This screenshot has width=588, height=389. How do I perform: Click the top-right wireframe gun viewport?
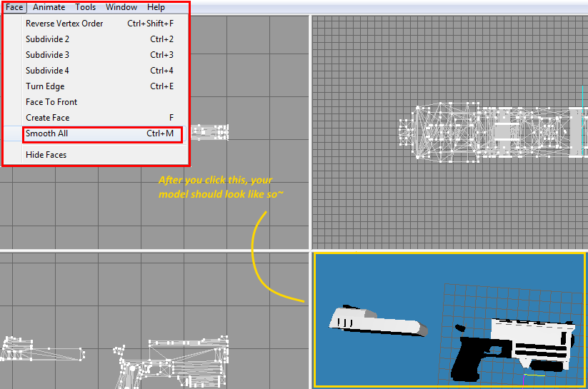[450, 132]
